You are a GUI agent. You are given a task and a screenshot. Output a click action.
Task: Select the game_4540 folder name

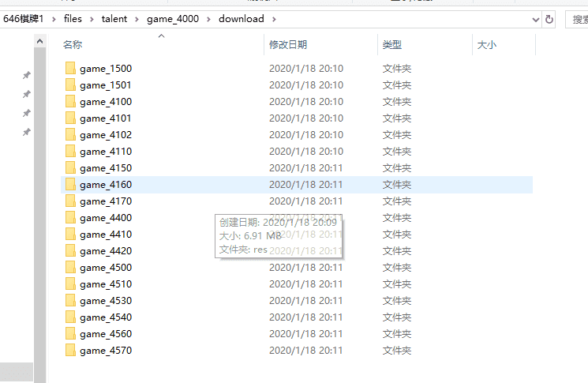105,317
